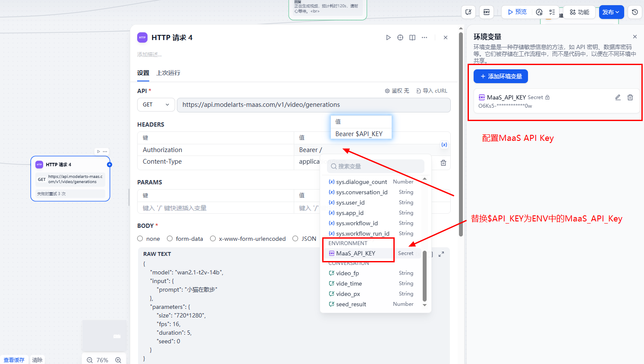Click the 添加环境变量 button

click(x=501, y=76)
